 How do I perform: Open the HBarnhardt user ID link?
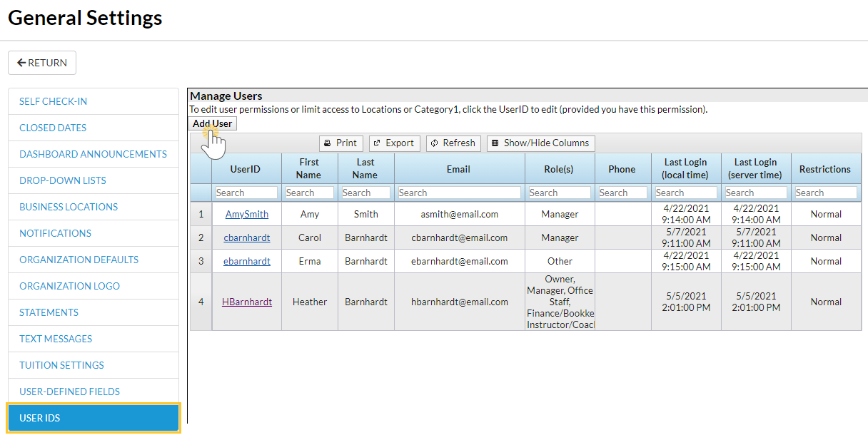tap(247, 302)
